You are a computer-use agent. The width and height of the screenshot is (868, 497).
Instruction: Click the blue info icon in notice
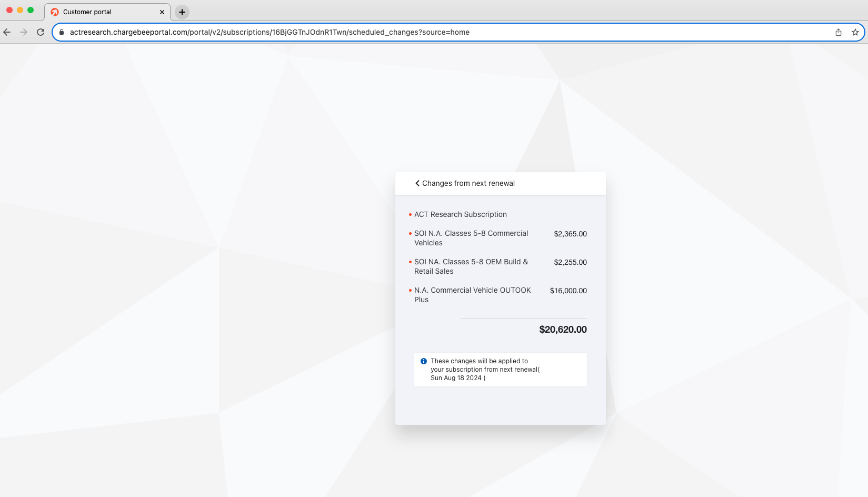tap(424, 361)
